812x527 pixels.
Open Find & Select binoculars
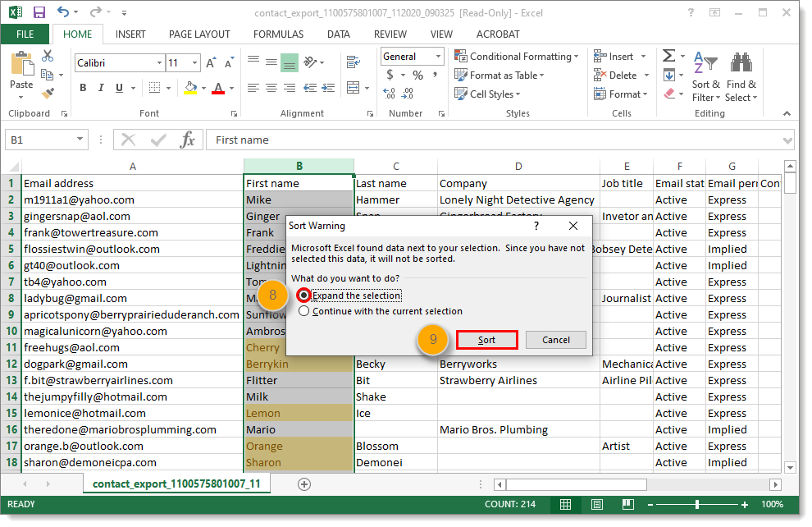pyautogui.click(x=741, y=76)
